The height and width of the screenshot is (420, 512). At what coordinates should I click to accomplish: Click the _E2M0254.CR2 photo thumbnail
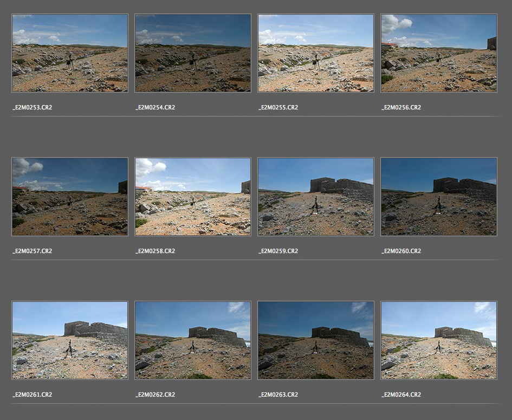tap(193, 53)
